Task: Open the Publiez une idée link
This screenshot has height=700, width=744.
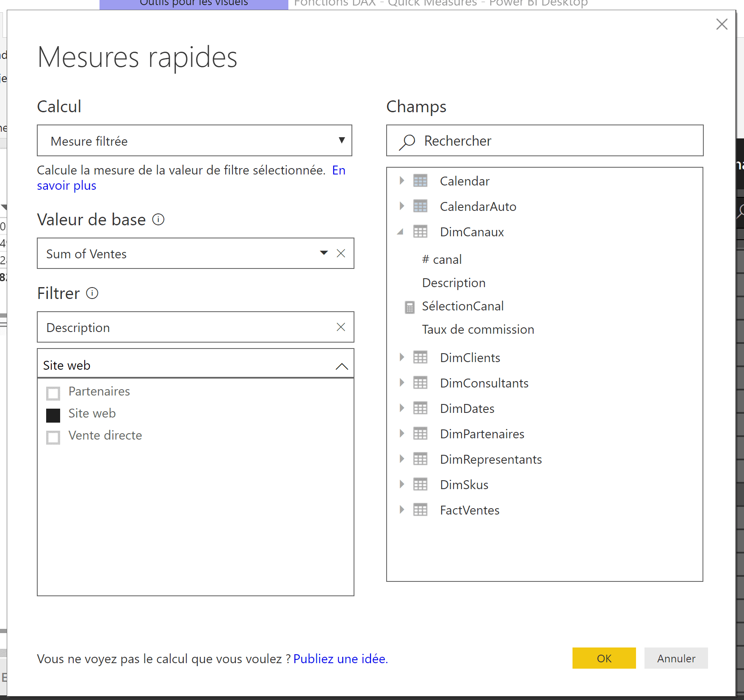Action: click(x=340, y=659)
